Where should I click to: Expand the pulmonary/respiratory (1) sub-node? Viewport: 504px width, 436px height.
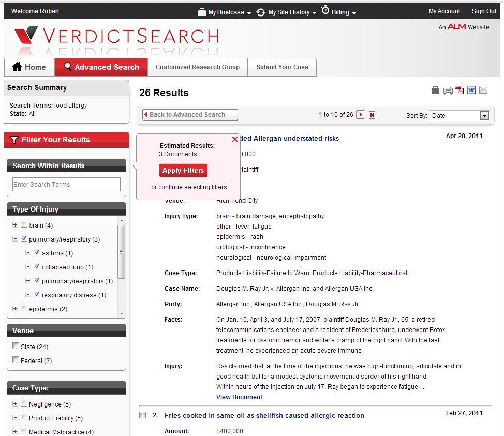(x=28, y=281)
